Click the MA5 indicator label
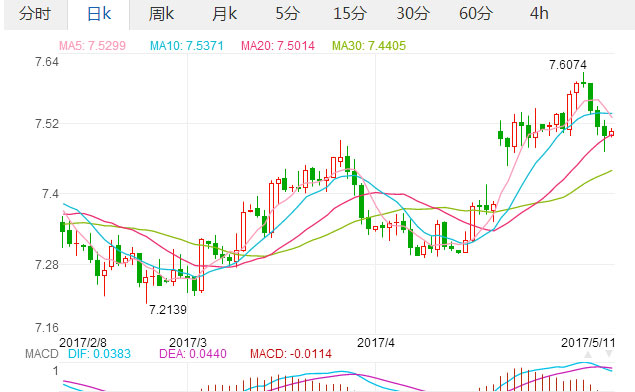The height and width of the screenshot is (392, 635). click(92, 45)
